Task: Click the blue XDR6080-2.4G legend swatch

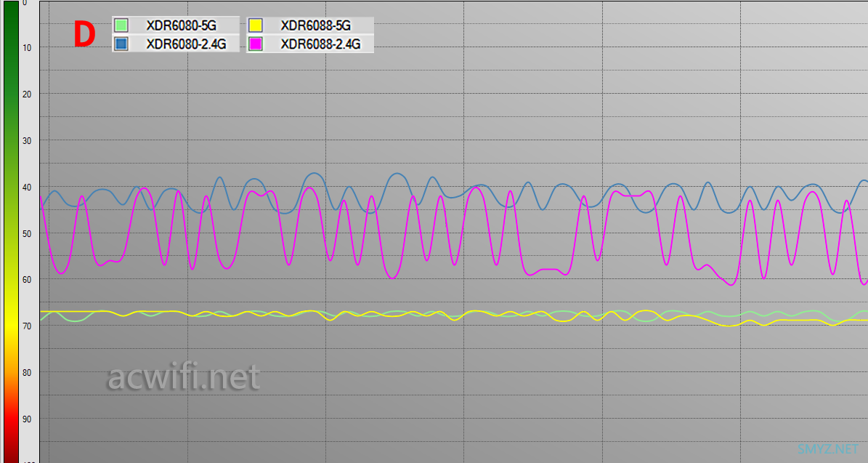Action: pos(121,44)
